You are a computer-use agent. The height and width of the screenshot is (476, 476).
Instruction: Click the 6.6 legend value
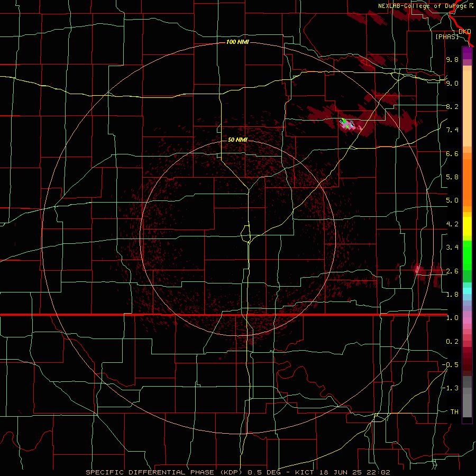(x=452, y=153)
